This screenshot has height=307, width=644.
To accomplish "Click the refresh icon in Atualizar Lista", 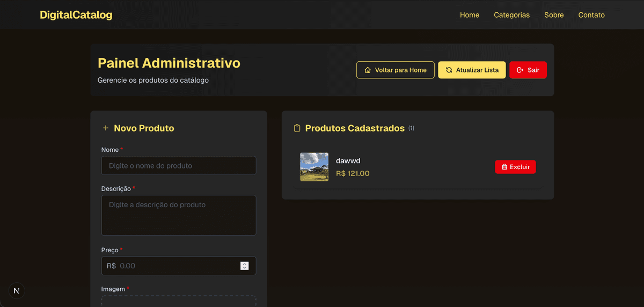I will pyautogui.click(x=449, y=70).
